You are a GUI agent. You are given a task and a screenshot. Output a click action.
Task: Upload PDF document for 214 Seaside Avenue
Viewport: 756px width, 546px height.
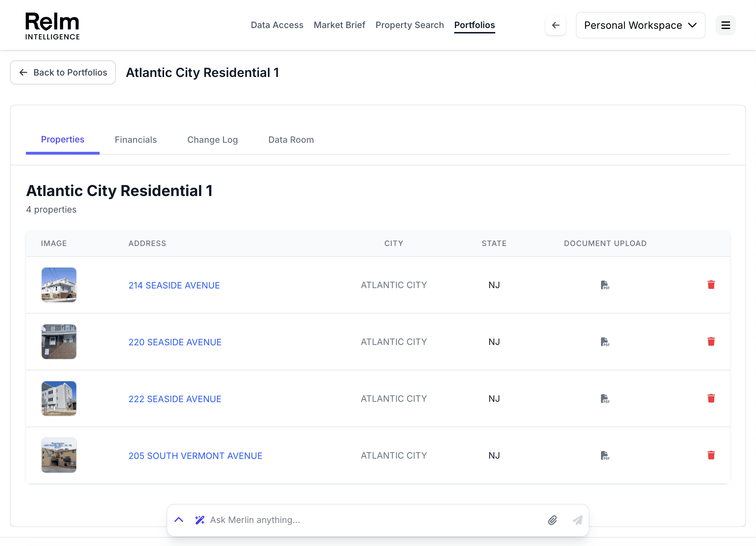[x=605, y=285]
